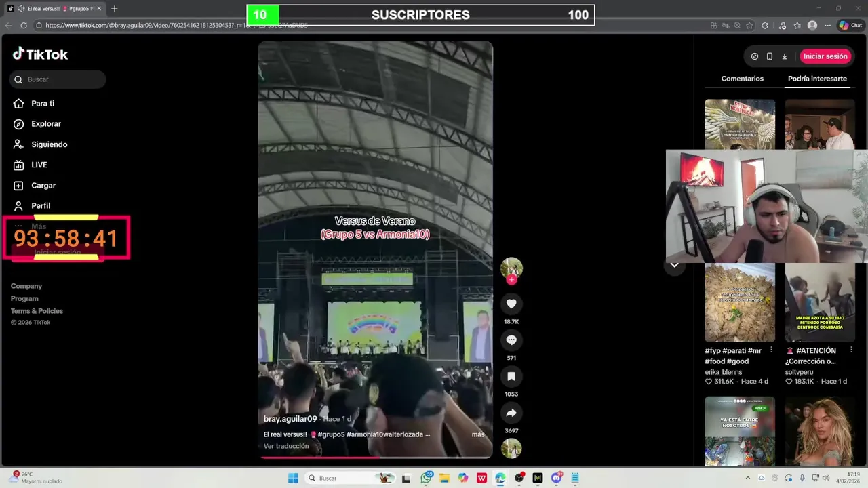The height and width of the screenshot is (488, 868).
Task: Open Terms & Policies link
Action: point(37,311)
